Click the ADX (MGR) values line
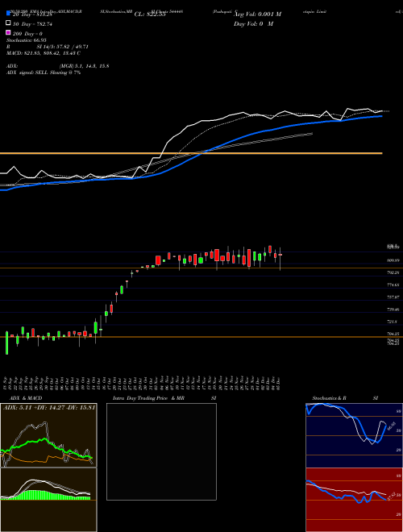 coord(57,66)
